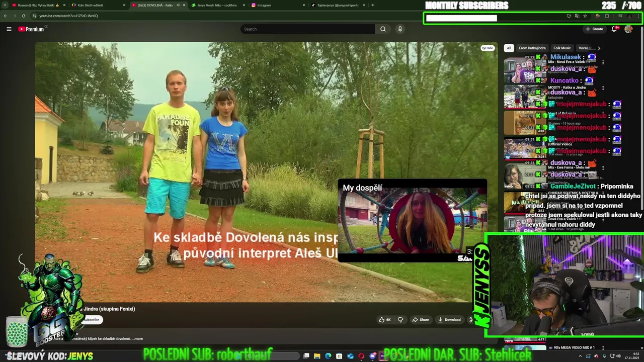Click the translate page icon
Viewport: 644px width, 362px height.
click(577, 16)
